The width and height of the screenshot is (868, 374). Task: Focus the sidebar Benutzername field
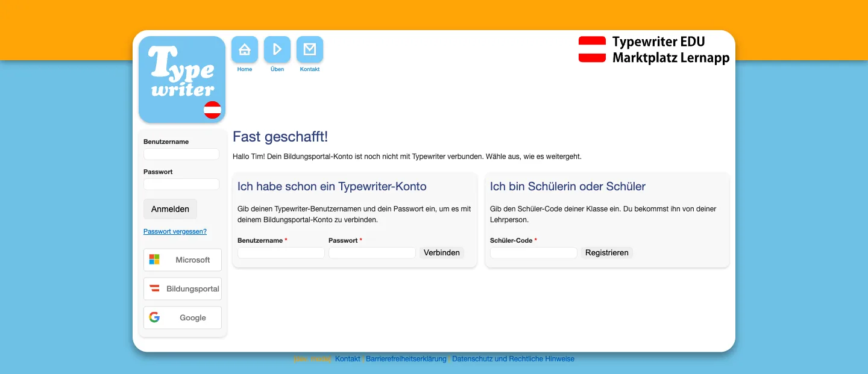[x=181, y=154]
